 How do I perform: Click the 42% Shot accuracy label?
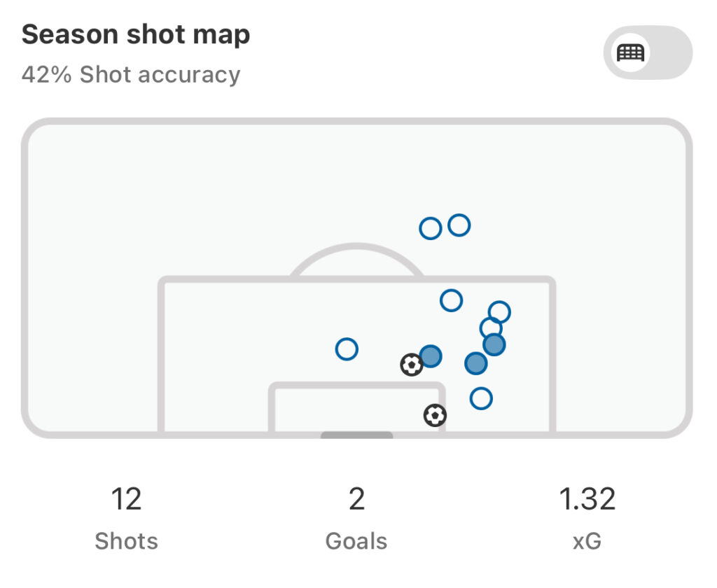(x=131, y=74)
